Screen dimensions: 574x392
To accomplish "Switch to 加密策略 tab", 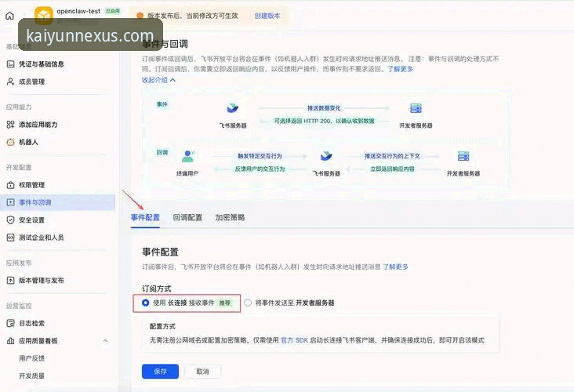I will coord(230,217).
